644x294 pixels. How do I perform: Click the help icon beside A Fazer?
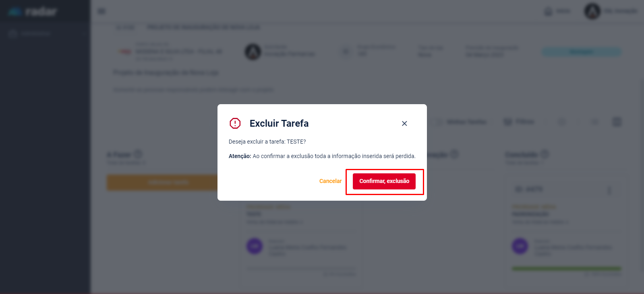[x=138, y=154]
